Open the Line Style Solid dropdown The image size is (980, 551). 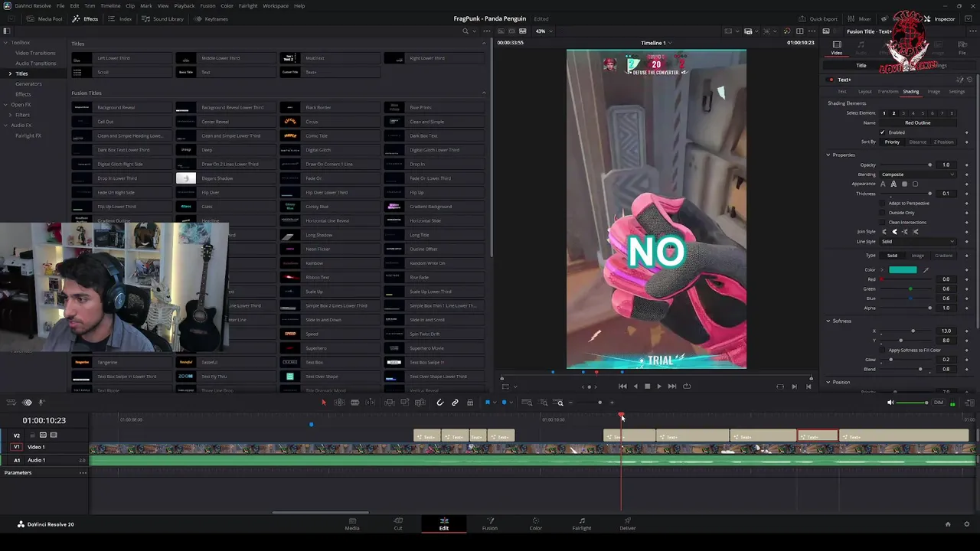(x=917, y=242)
